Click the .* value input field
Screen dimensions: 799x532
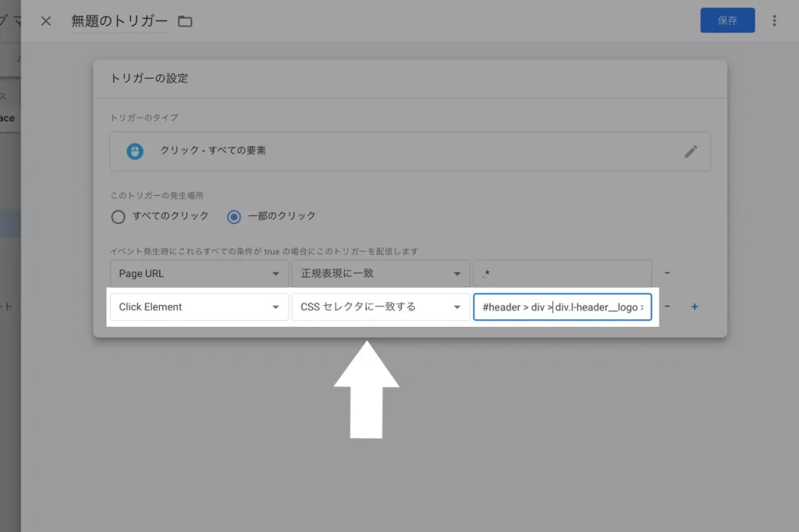563,274
